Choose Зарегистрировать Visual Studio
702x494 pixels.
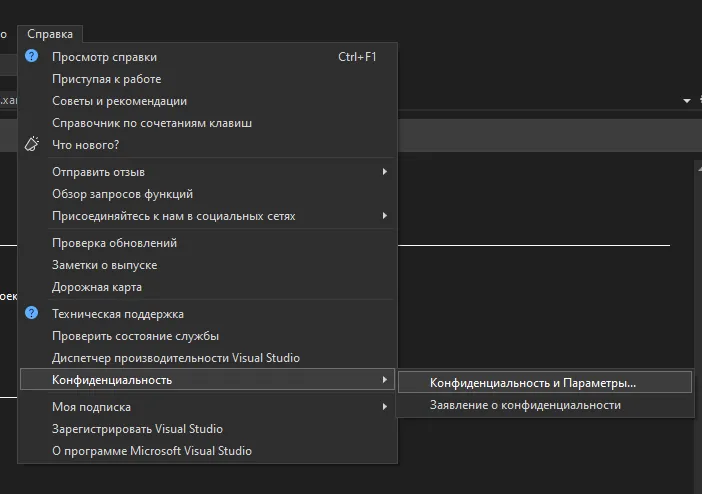coord(207,429)
